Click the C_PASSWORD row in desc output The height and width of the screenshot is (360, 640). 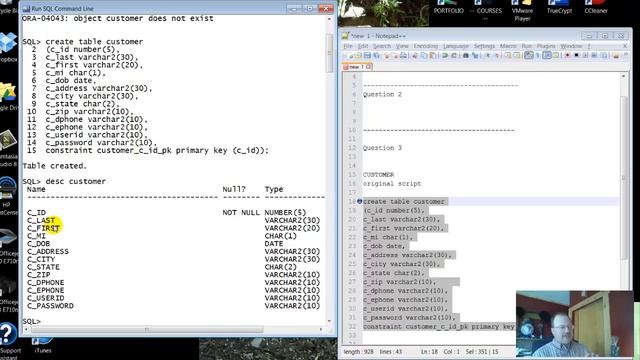[x=173, y=306]
